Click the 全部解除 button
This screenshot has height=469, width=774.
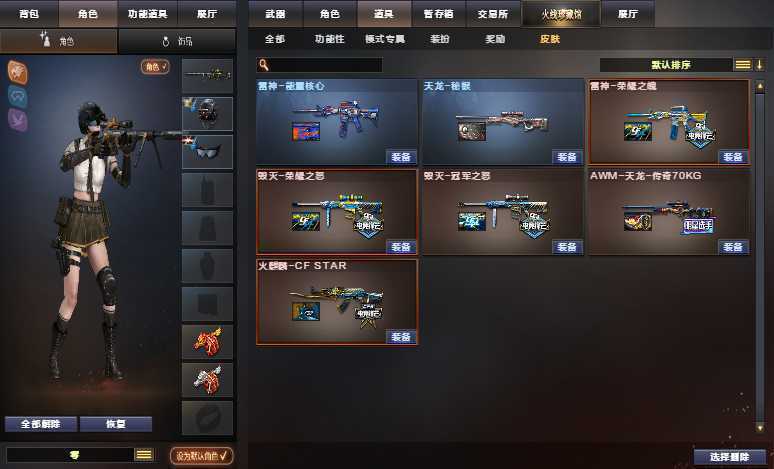40,424
